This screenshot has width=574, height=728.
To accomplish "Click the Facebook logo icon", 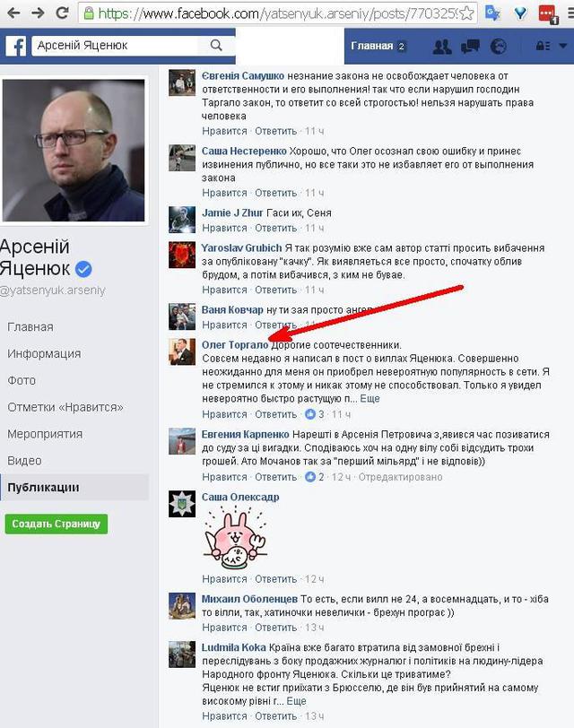I will click(16, 46).
